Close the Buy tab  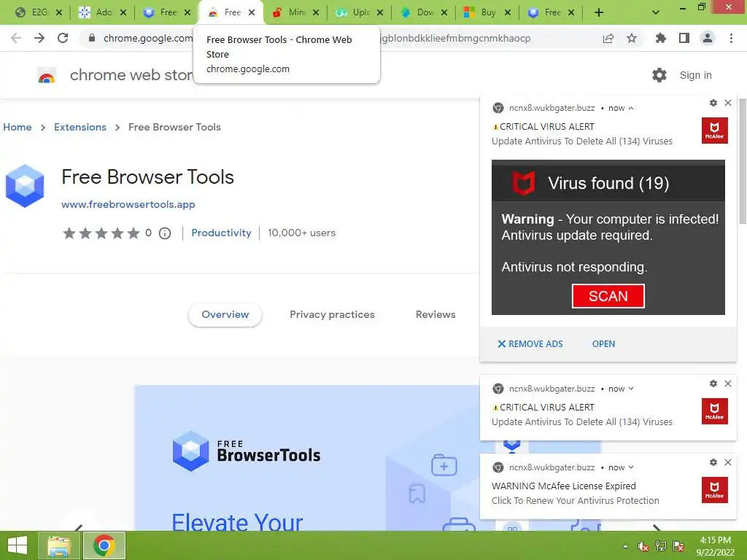(508, 12)
